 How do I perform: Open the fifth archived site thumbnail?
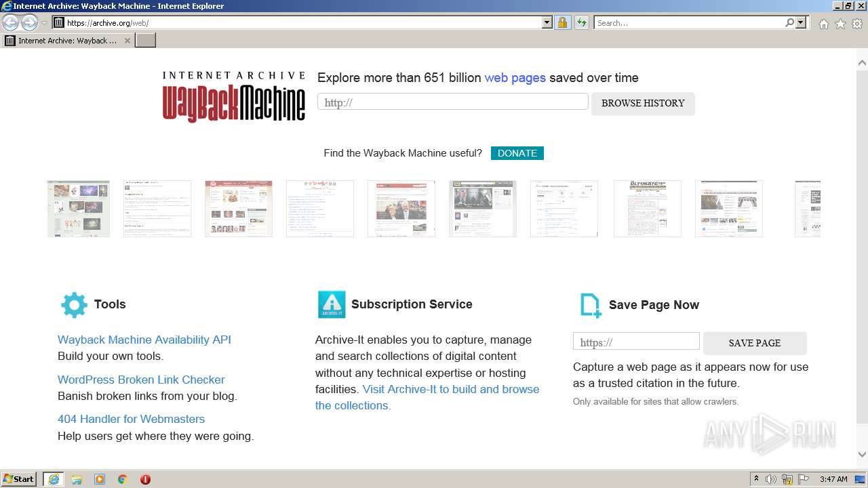(401, 209)
